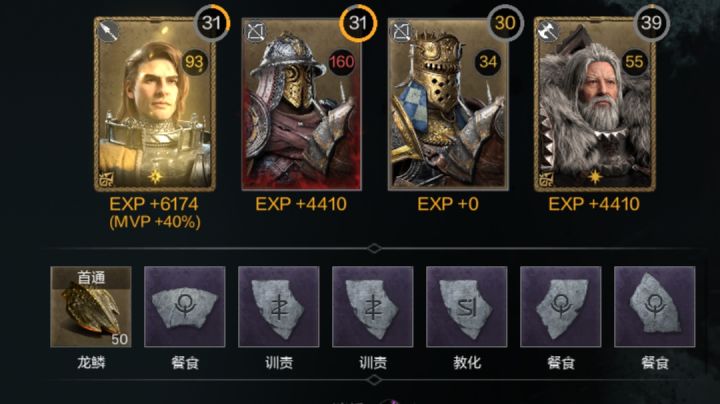Select the 龙鳞 dragon scale reward item
This screenshot has width=720, height=404.
91,307
